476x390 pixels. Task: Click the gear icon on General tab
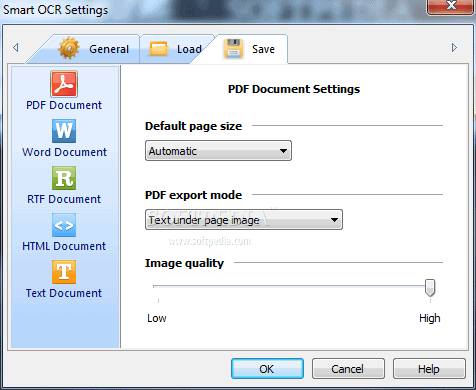[69, 49]
